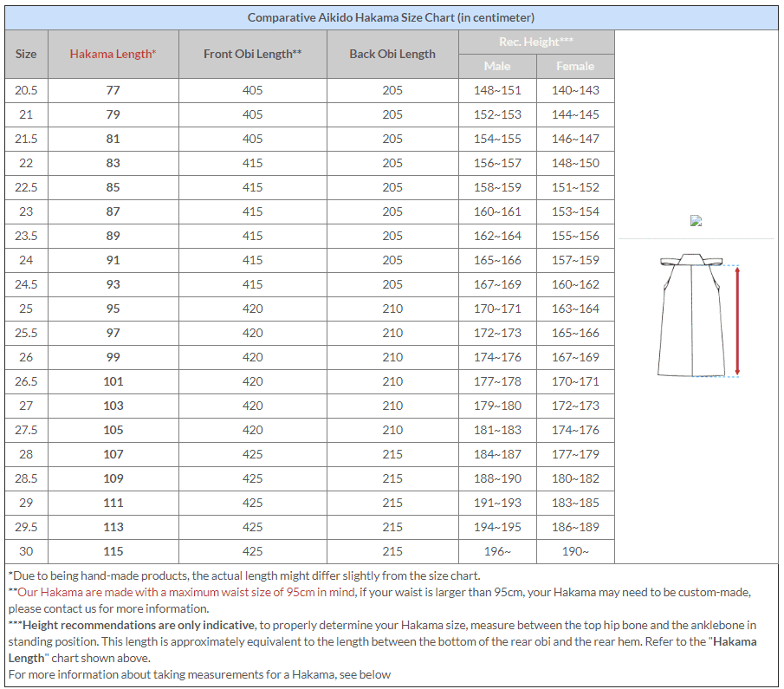This screenshot has width=784, height=689.
Task: Select the Female height column header
Action: (x=575, y=66)
